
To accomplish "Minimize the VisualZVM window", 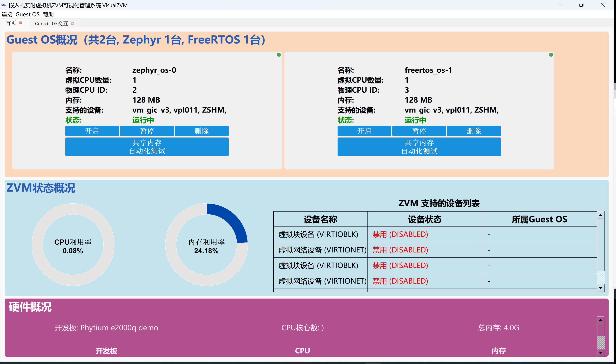I will (560, 5).
